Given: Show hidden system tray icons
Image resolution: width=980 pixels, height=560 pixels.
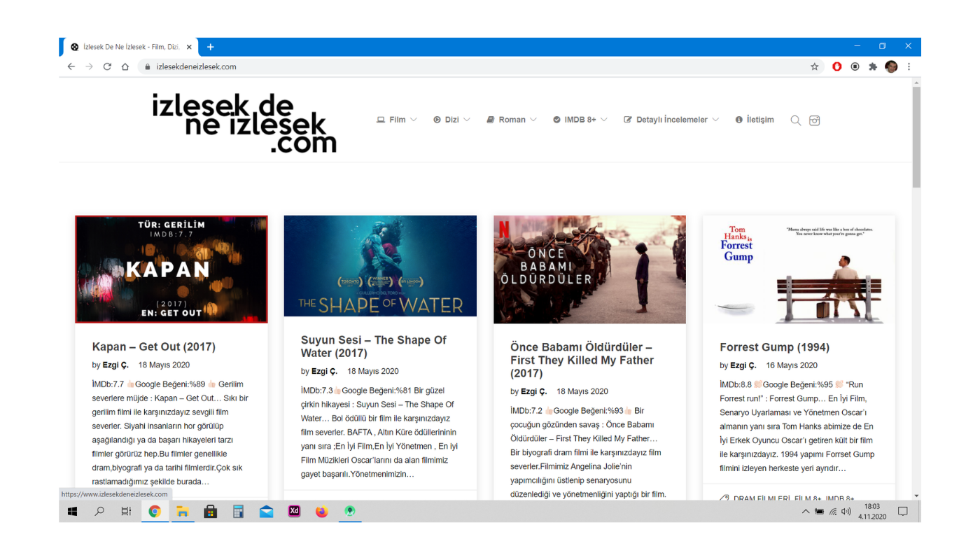Looking at the screenshot, I should (x=806, y=512).
